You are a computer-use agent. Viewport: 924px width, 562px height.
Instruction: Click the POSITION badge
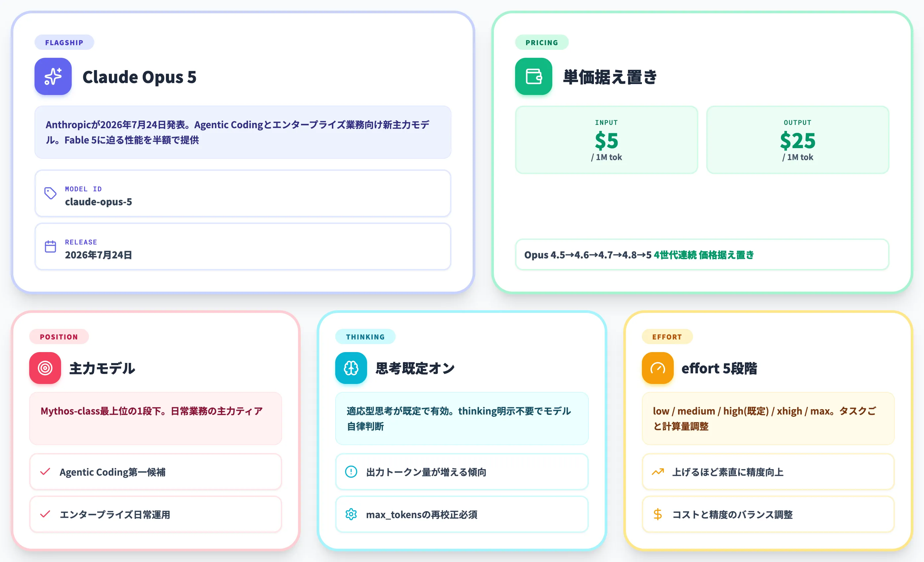point(59,336)
